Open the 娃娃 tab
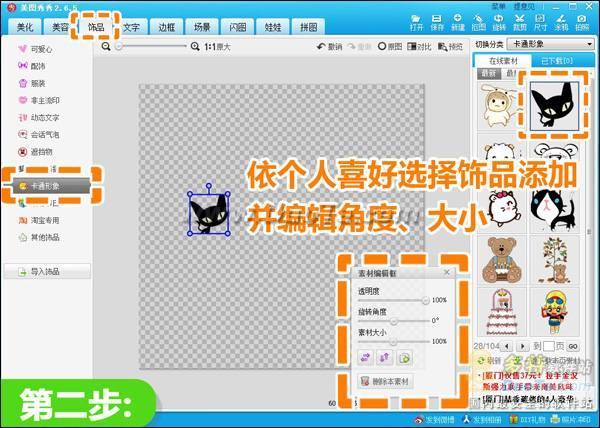This screenshot has width=600, height=428. (273, 27)
